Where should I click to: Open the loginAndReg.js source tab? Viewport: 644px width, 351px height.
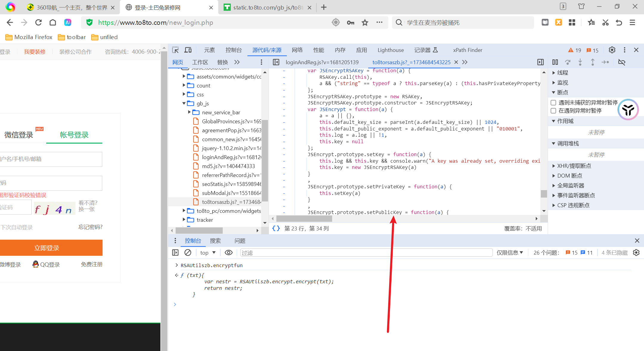pyautogui.click(x=322, y=62)
